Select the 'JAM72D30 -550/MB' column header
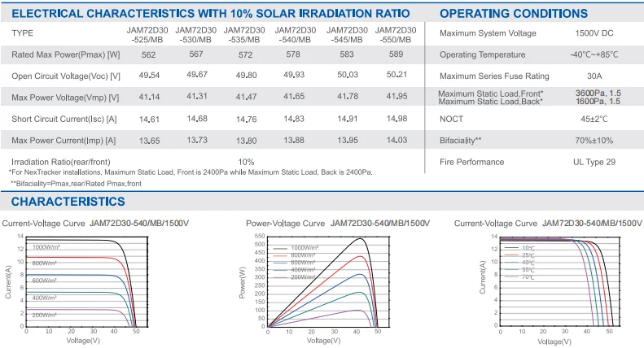644x348 pixels. coord(396,35)
